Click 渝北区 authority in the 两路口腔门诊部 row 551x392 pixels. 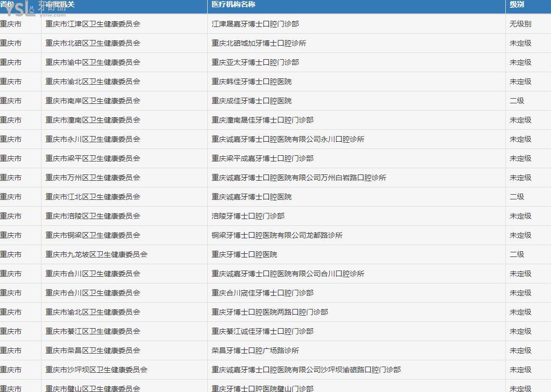[93, 312]
